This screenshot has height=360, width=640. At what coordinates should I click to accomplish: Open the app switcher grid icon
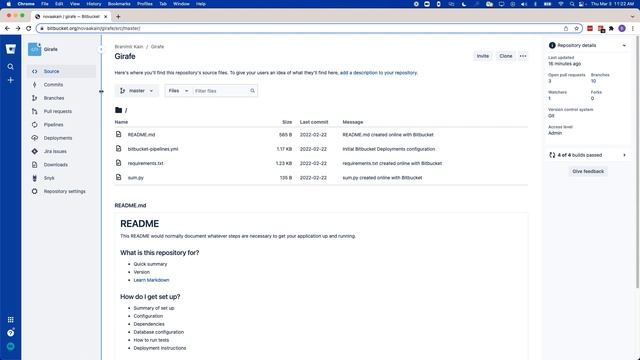tap(11, 320)
